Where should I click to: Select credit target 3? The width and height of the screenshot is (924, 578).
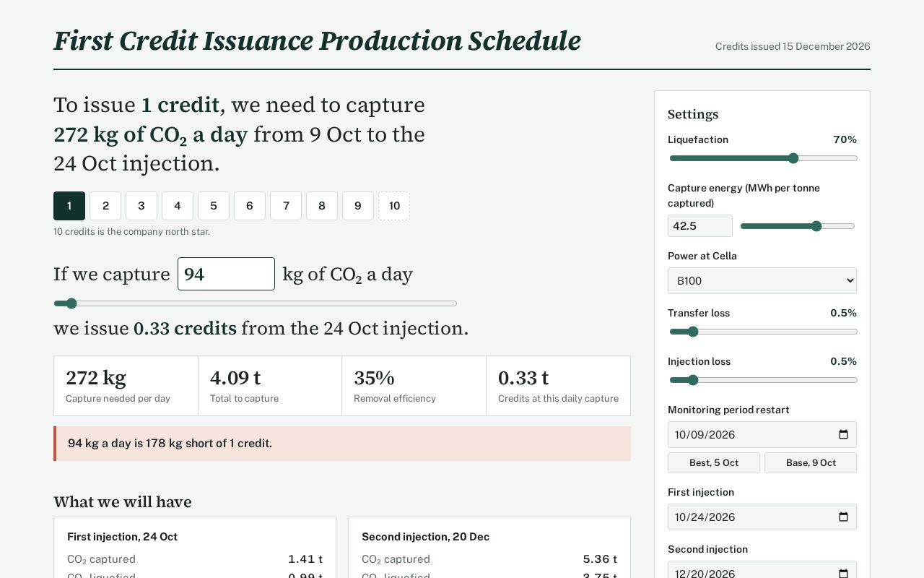(x=141, y=206)
